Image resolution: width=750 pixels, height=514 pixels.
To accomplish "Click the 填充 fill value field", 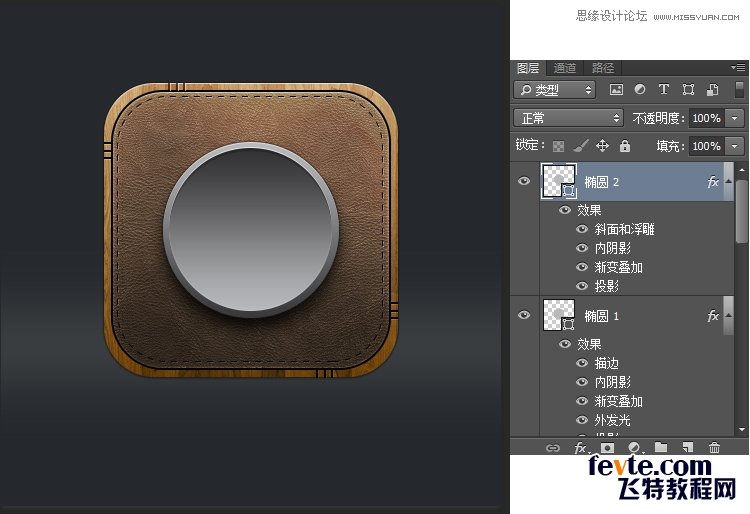I will [706, 146].
